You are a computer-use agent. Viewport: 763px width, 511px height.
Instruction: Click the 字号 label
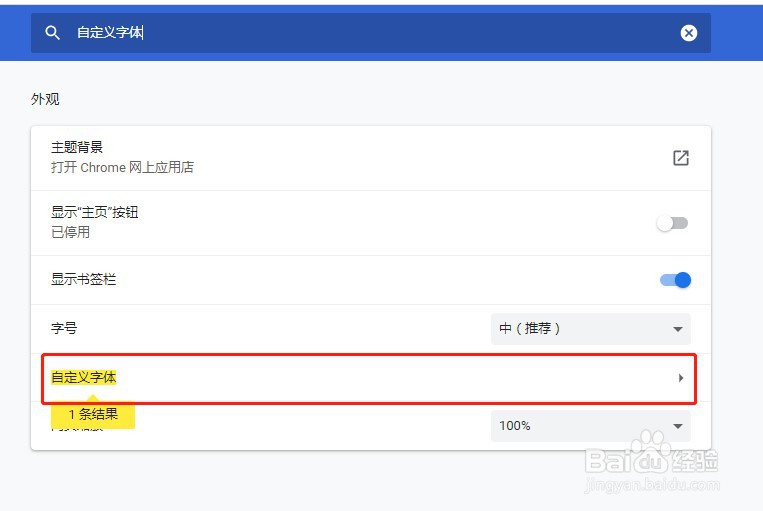[64, 328]
